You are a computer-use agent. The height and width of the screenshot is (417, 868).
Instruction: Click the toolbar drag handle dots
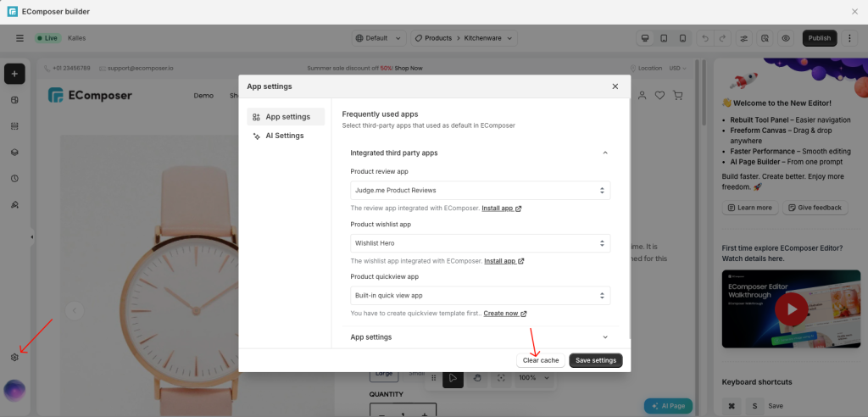point(434,378)
